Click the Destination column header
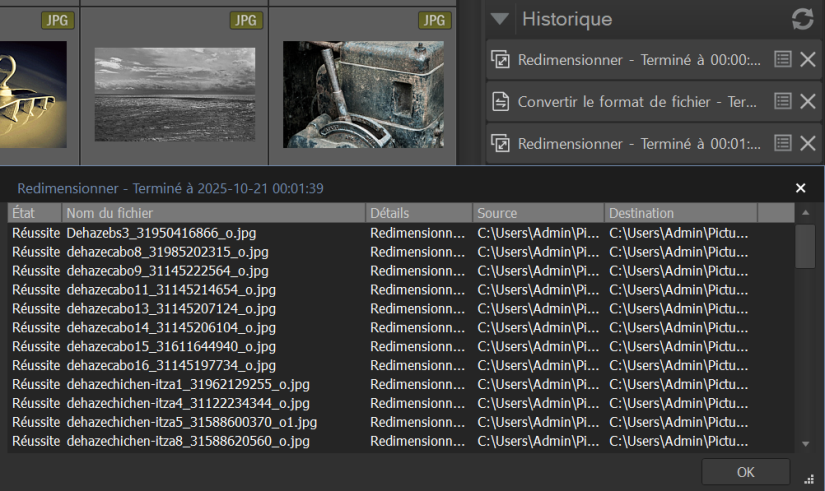825x491 pixels. [x=680, y=213]
